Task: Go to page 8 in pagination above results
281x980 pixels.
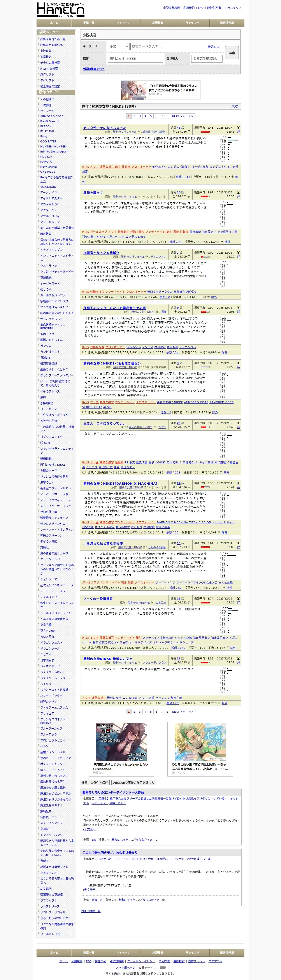Action: point(167,116)
